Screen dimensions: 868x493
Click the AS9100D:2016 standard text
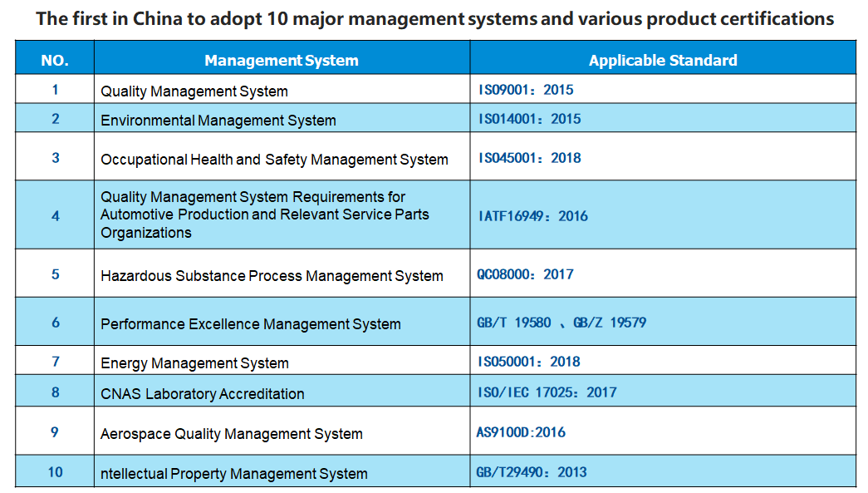[520, 432]
